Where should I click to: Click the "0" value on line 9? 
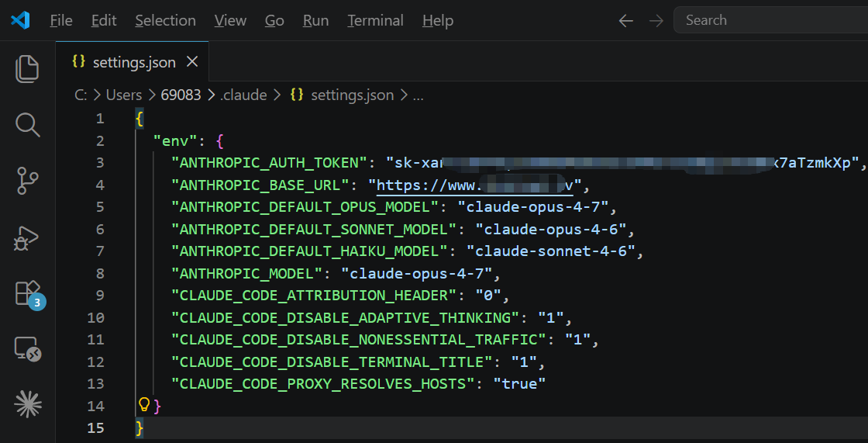488,296
